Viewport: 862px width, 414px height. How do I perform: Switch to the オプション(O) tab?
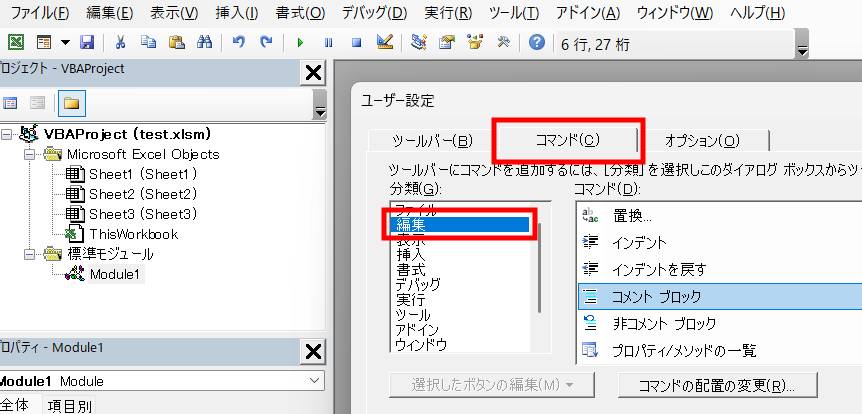[x=702, y=141]
